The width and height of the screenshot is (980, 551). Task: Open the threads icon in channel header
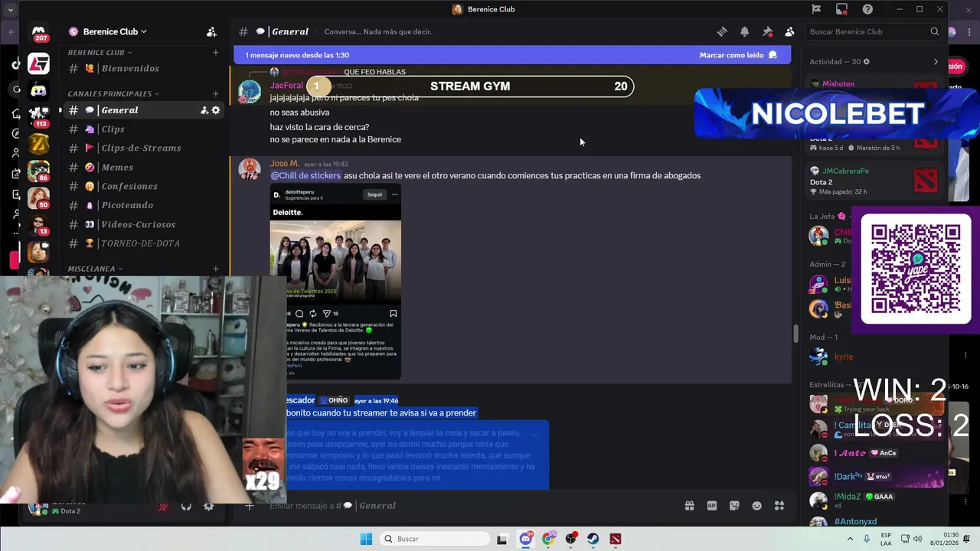[722, 31]
